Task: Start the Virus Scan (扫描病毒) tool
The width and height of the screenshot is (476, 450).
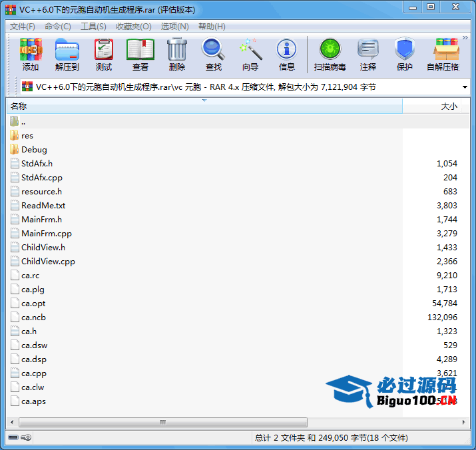Action: click(330, 55)
